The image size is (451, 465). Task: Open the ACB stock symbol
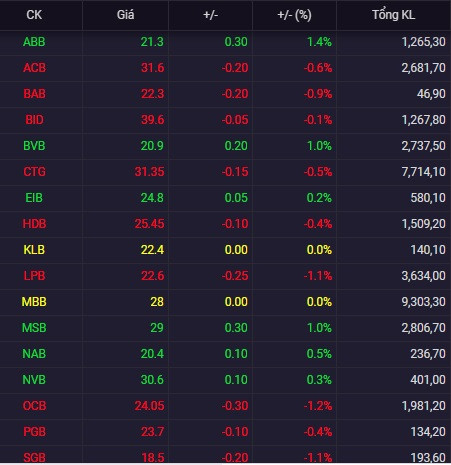34,68
